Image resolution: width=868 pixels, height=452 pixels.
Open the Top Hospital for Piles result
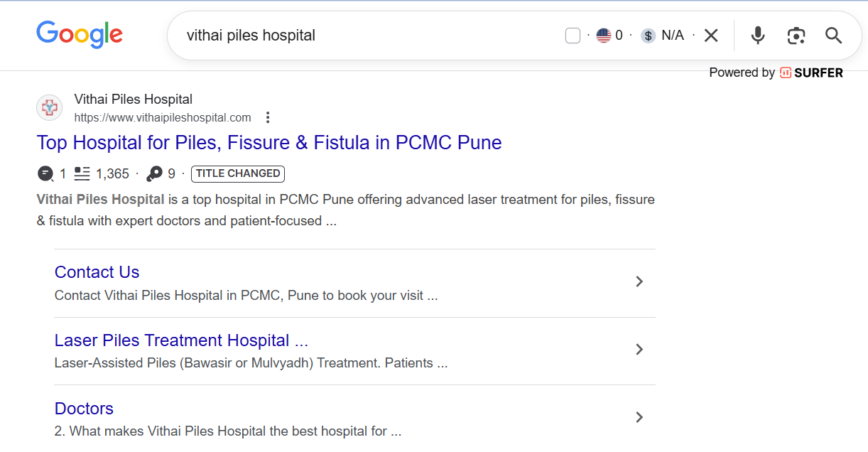(x=269, y=143)
